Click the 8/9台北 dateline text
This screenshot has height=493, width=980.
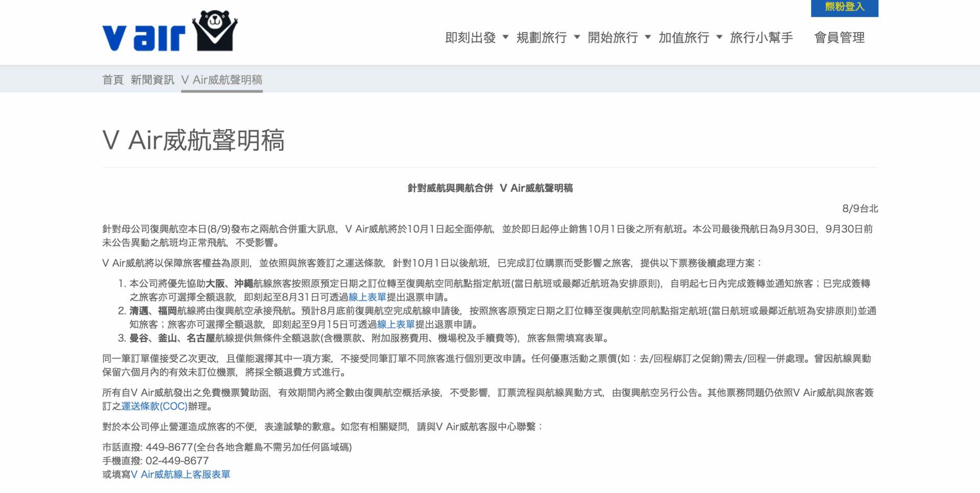tap(860, 208)
